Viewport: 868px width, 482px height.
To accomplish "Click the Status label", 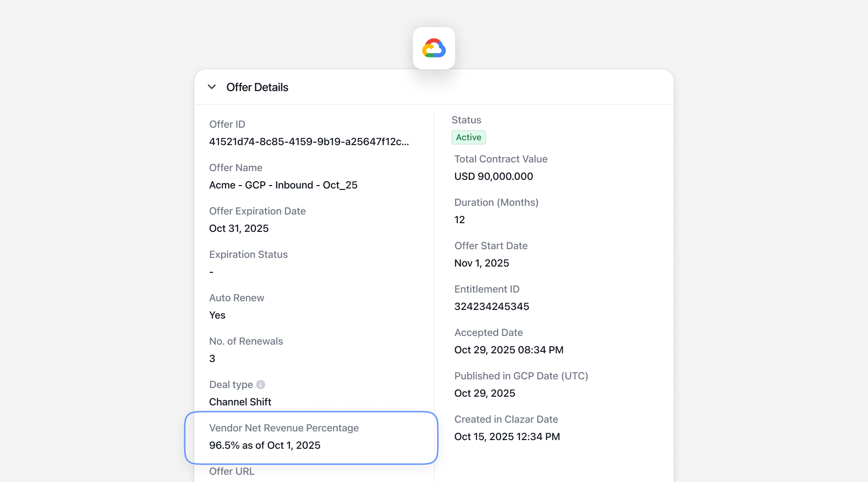I will coord(466,120).
